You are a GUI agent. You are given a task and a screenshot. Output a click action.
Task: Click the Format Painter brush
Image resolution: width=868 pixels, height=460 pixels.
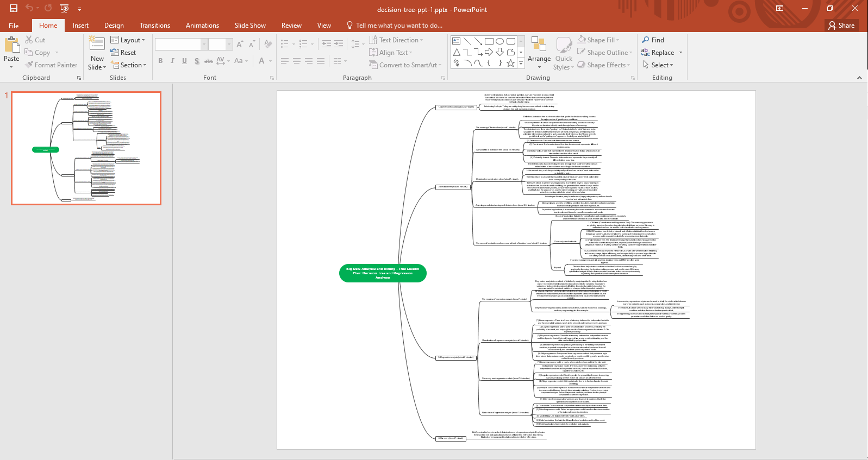pyautogui.click(x=51, y=65)
